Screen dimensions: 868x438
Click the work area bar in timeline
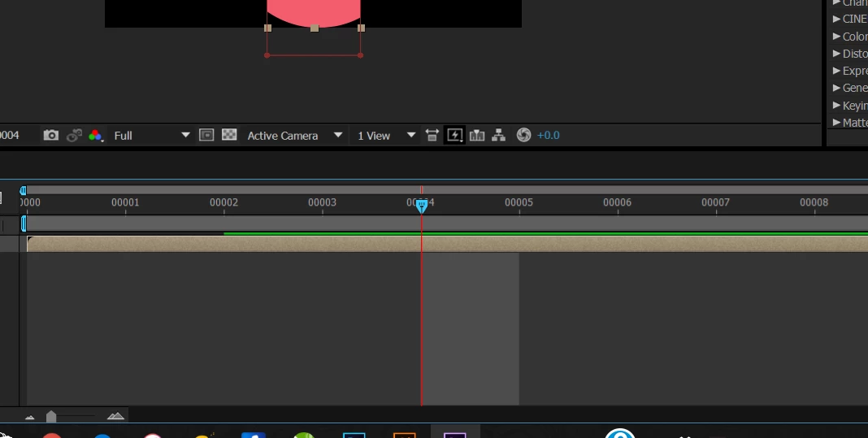pos(447,223)
